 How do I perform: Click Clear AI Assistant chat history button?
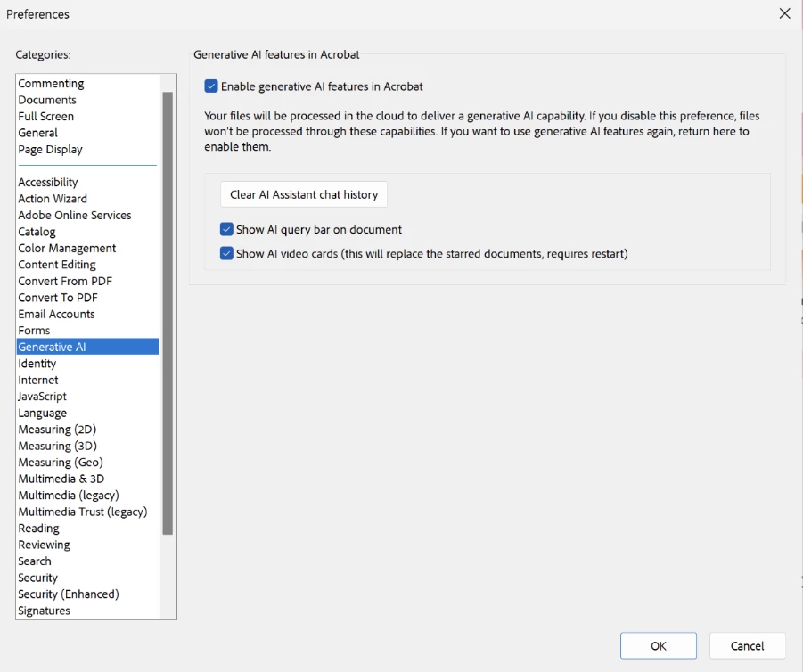[304, 194]
